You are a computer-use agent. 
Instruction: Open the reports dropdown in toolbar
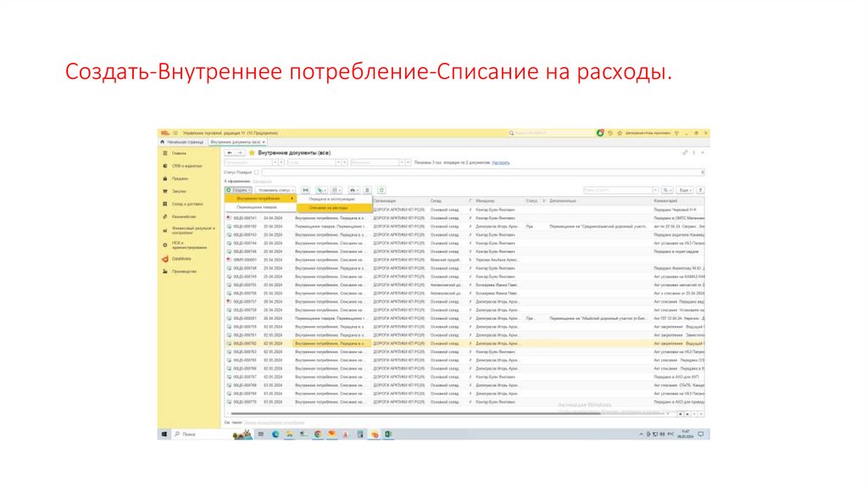[x=335, y=190]
